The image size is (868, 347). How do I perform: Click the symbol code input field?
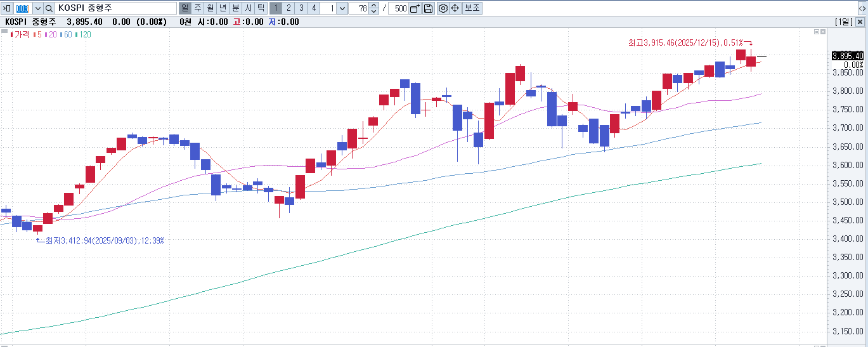pyautogui.click(x=22, y=8)
